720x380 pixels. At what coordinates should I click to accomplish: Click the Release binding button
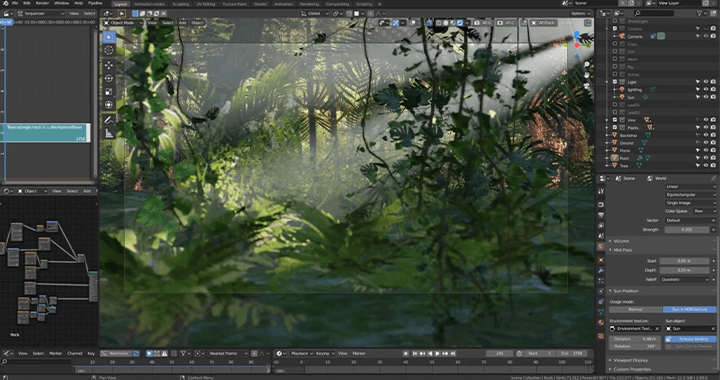point(690,339)
